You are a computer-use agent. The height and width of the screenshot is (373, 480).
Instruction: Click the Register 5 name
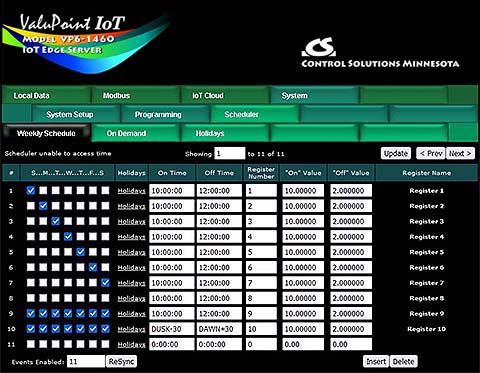click(x=426, y=252)
